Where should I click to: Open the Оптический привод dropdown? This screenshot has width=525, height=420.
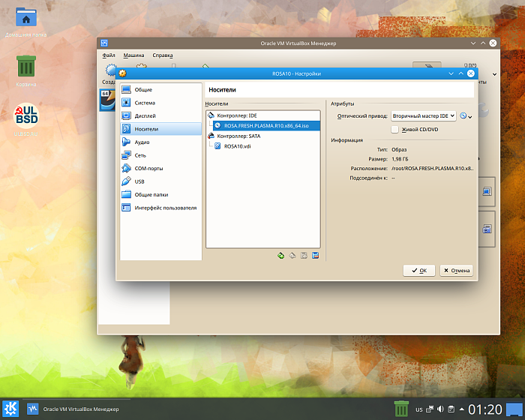(x=423, y=116)
